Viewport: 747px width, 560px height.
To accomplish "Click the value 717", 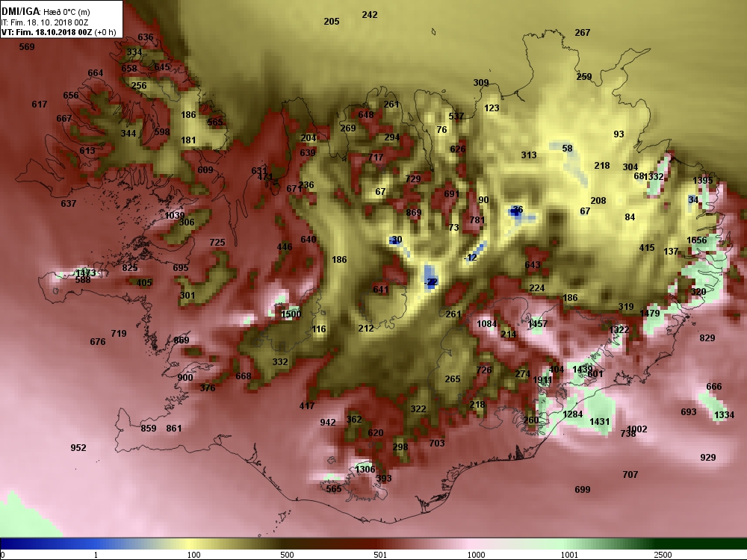I will [x=376, y=157].
